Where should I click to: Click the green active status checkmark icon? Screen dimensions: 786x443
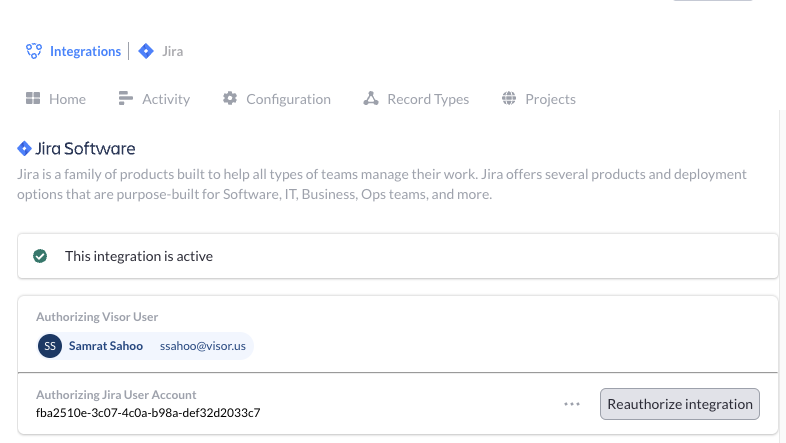tap(40, 256)
